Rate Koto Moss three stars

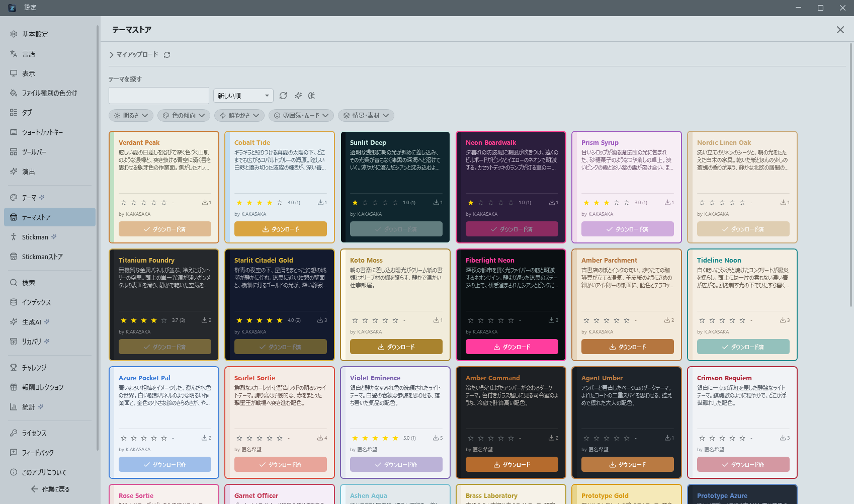point(375,320)
